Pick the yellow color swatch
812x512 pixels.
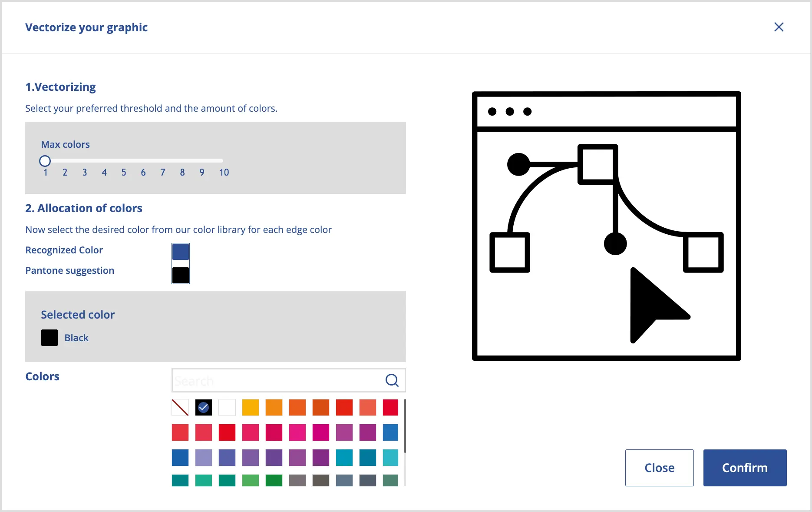(251, 408)
